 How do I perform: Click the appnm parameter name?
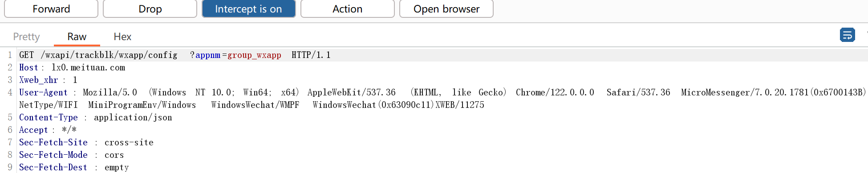[208, 55]
